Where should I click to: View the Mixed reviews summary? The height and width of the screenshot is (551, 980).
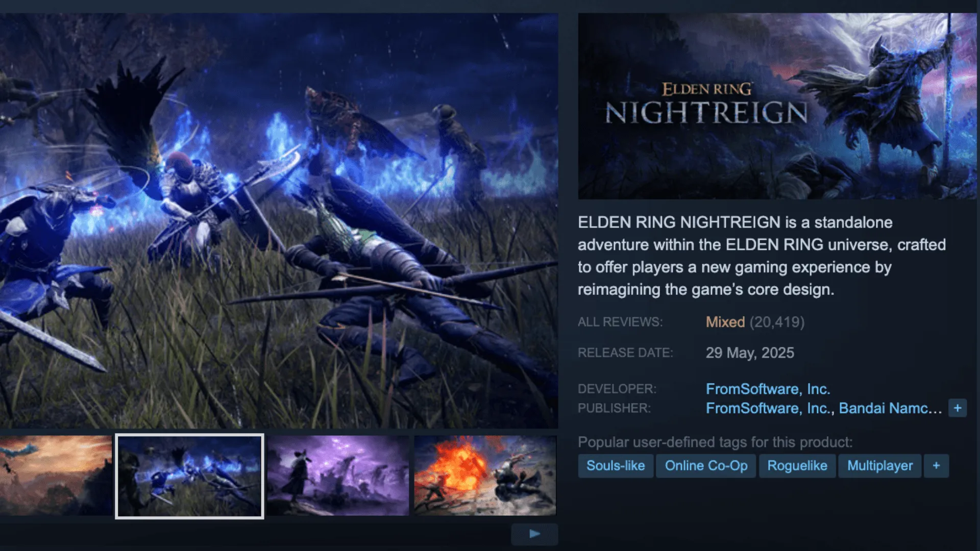[755, 322]
